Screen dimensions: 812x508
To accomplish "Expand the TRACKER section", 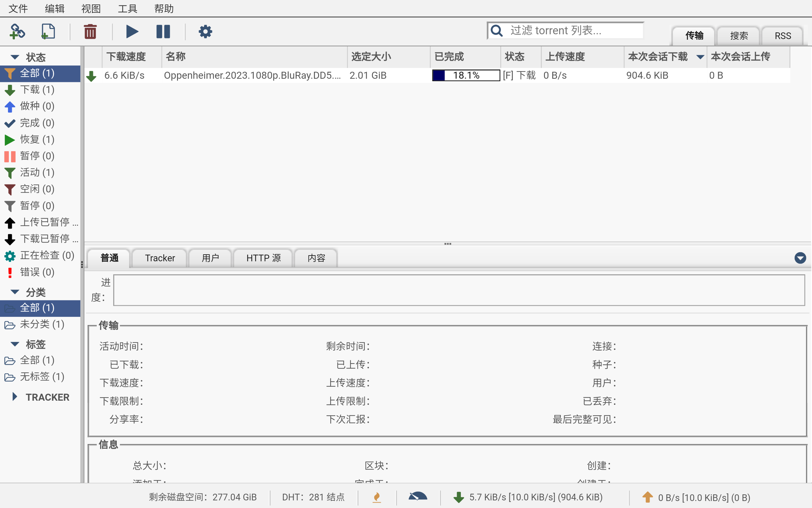I will [15, 397].
